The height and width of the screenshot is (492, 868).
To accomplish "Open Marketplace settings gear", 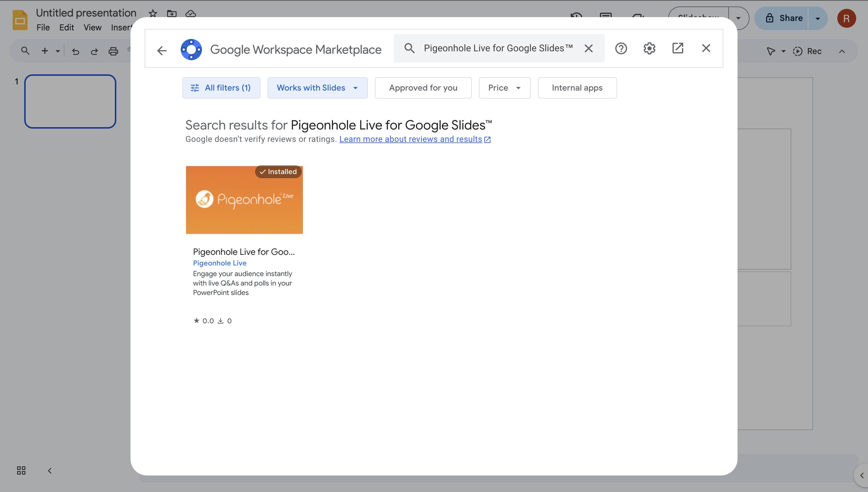I will [x=649, y=48].
